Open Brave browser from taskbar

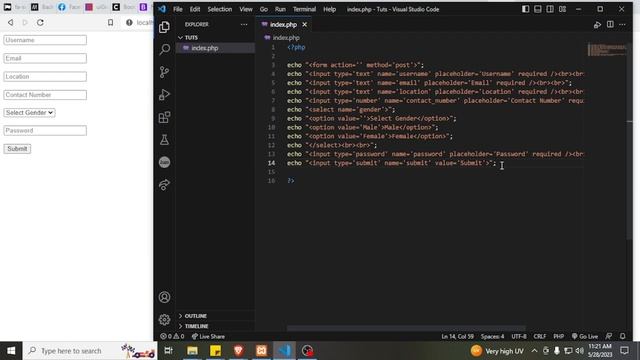pos(238,351)
